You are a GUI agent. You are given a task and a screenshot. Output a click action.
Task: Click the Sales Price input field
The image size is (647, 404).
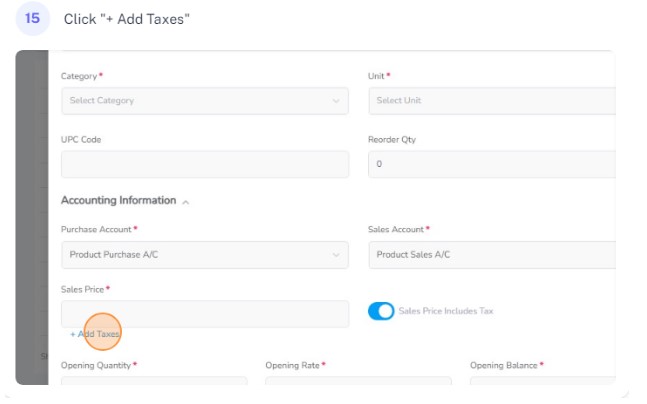205,314
